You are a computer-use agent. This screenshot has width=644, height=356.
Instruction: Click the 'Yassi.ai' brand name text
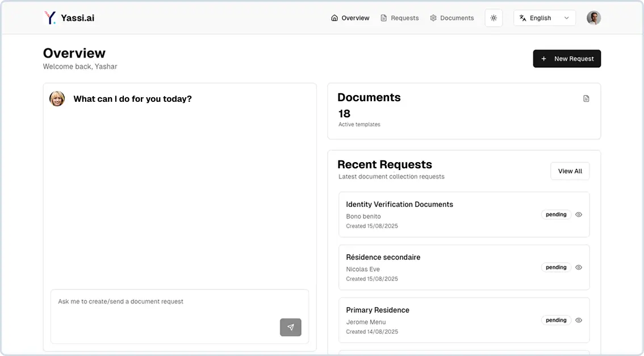(x=78, y=18)
